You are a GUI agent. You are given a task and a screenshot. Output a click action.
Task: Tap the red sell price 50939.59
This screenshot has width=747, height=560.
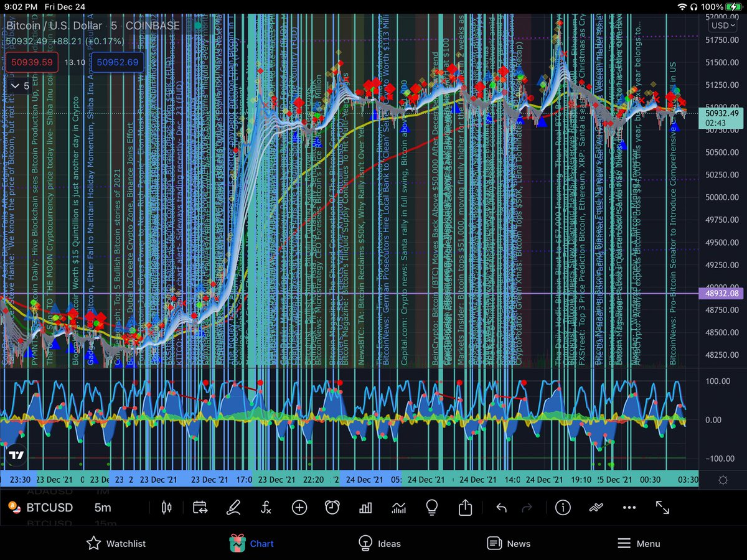pyautogui.click(x=32, y=62)
